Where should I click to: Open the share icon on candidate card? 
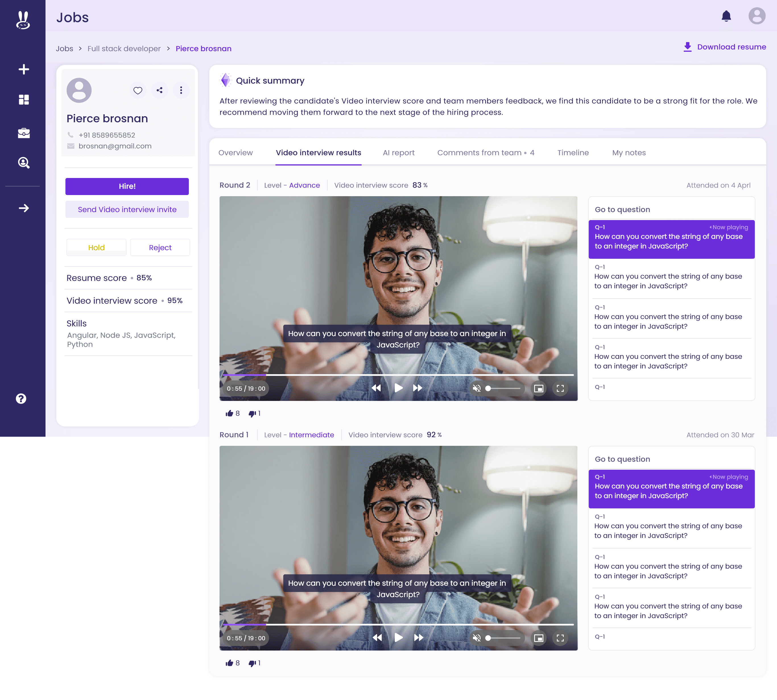pyautogui.click(x=160, y=90)
